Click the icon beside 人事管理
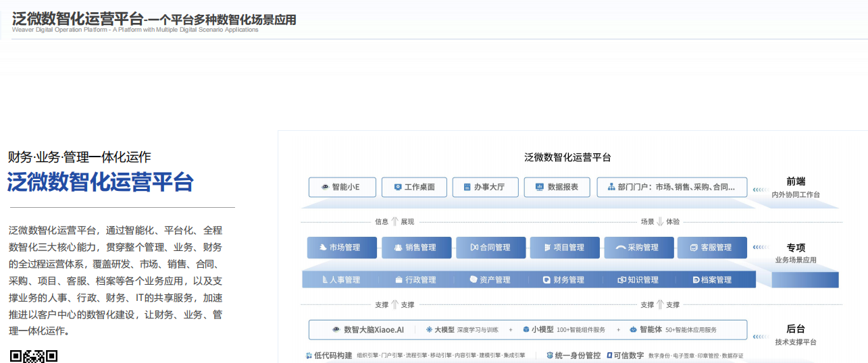This screenshot has width=868, height=363. pyautogui.click(x=325, y=280)
